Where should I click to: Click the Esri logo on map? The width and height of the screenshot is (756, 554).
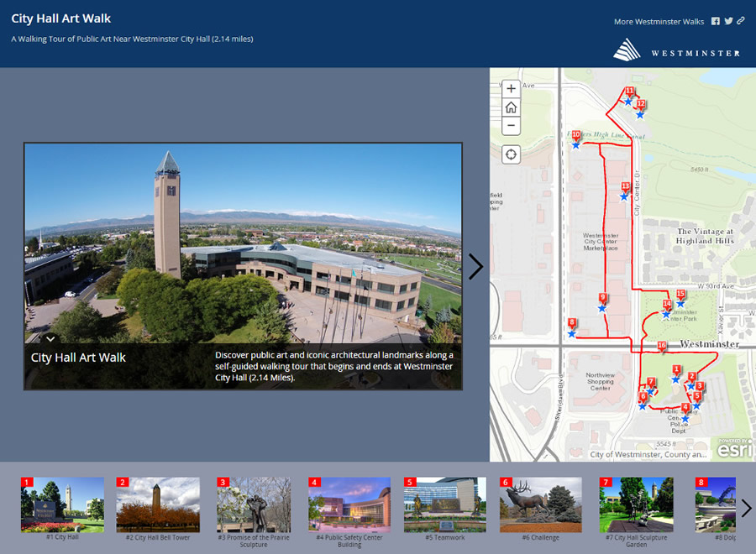pyautogui.click(x=735, y=448)
